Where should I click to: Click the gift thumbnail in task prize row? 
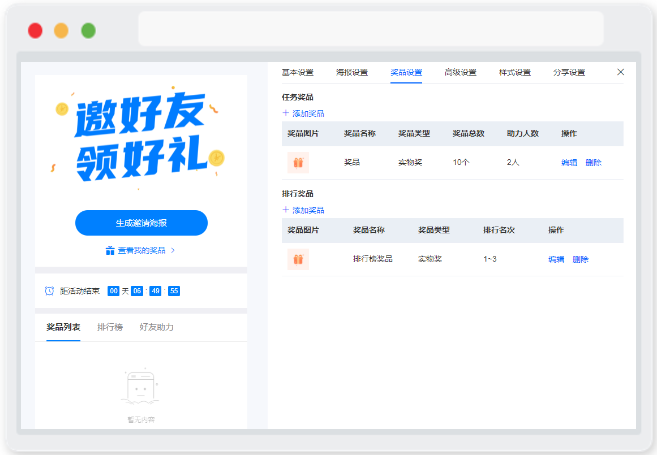point(298,163)
